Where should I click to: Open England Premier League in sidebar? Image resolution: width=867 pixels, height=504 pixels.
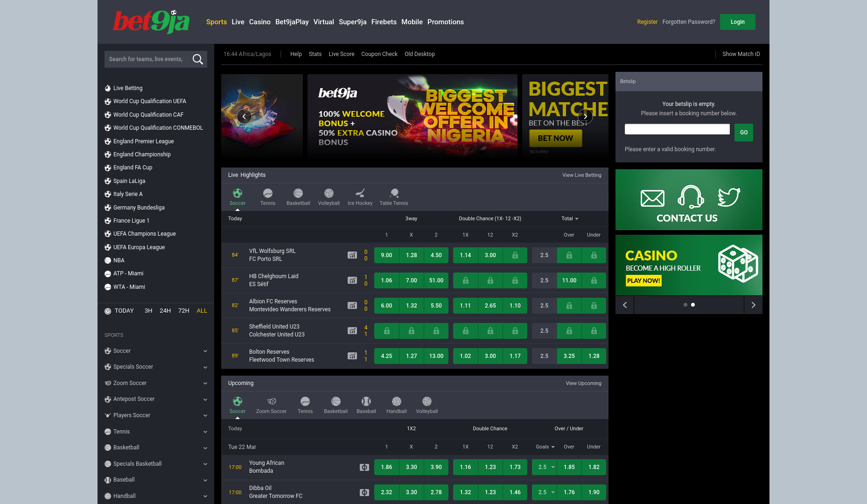point(143,141)
